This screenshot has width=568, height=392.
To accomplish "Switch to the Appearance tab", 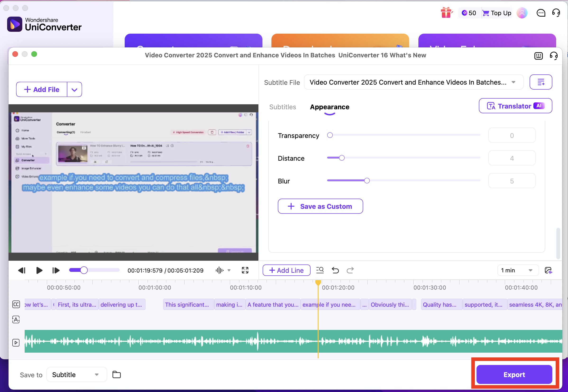I will (x=330, y=107).
